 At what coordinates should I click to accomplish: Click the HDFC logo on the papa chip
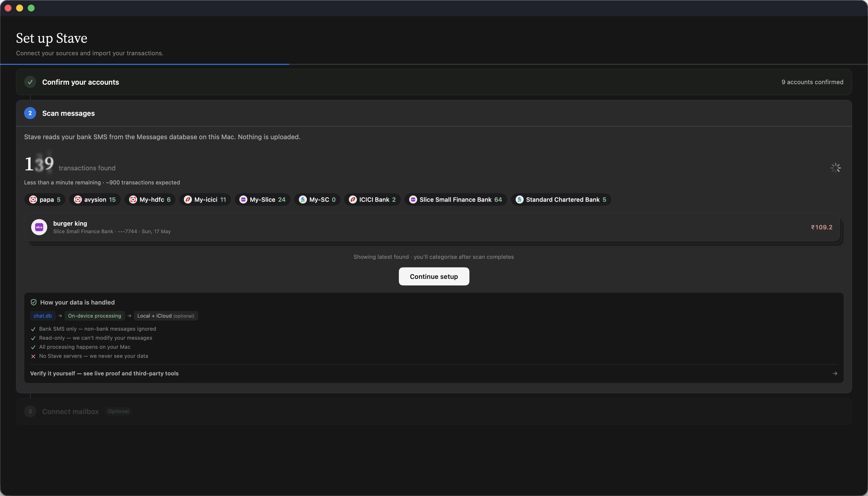click(x=33, y=200)
